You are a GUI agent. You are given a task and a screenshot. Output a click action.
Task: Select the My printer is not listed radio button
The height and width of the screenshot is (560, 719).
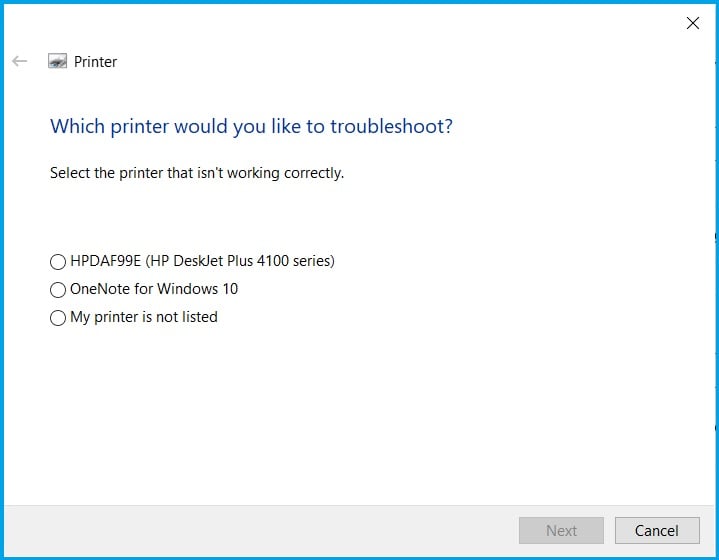click(x=58, y=318)
